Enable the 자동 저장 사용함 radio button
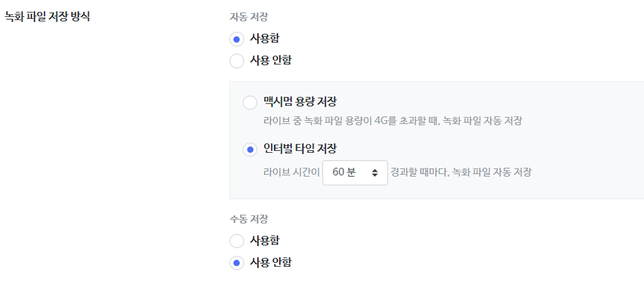644x283 pixels. 236,40
